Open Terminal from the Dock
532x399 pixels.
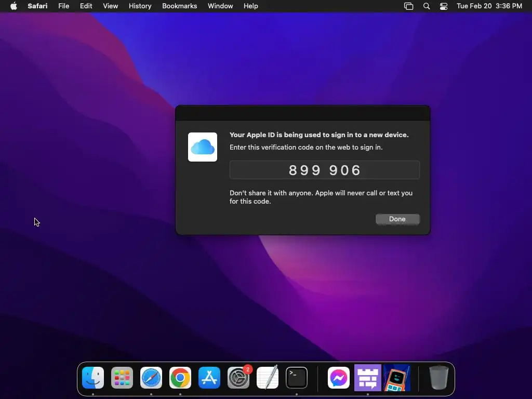(297, 378)
